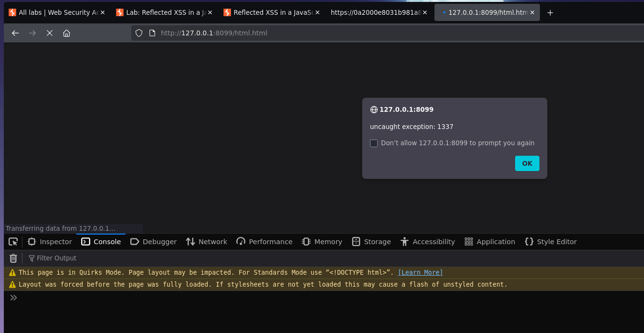Stop loading the page

[50, 33]
